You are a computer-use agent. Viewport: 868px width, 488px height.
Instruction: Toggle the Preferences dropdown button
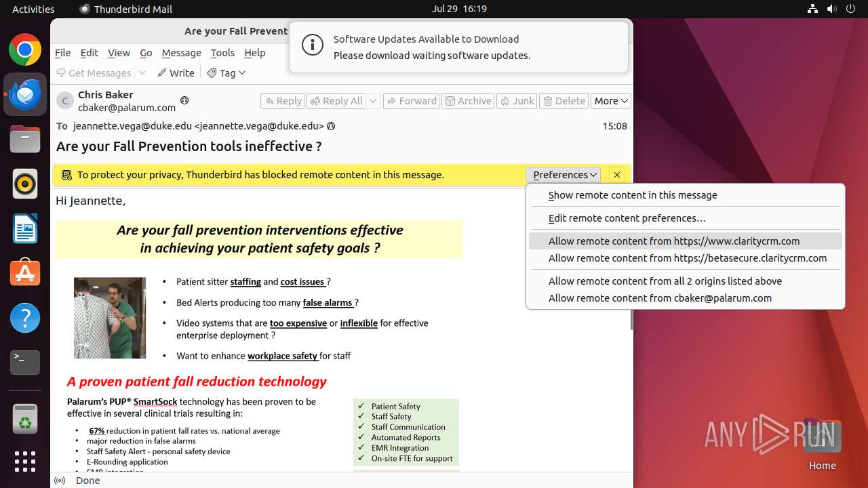pyautogui.click(x=563, y=175)
